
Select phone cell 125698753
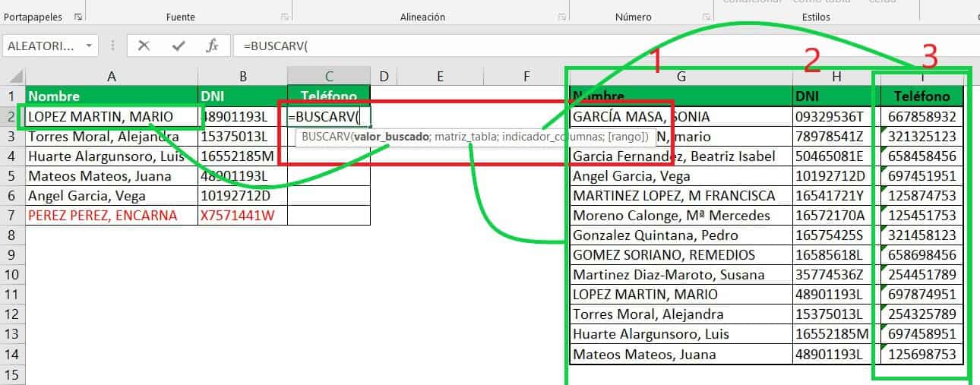click(922, 353)
